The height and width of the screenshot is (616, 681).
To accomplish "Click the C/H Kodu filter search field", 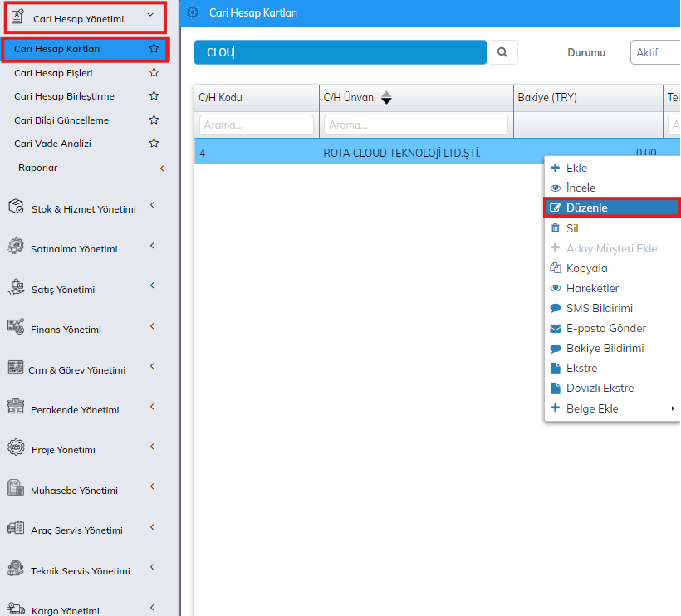I will tap(256, 125).
